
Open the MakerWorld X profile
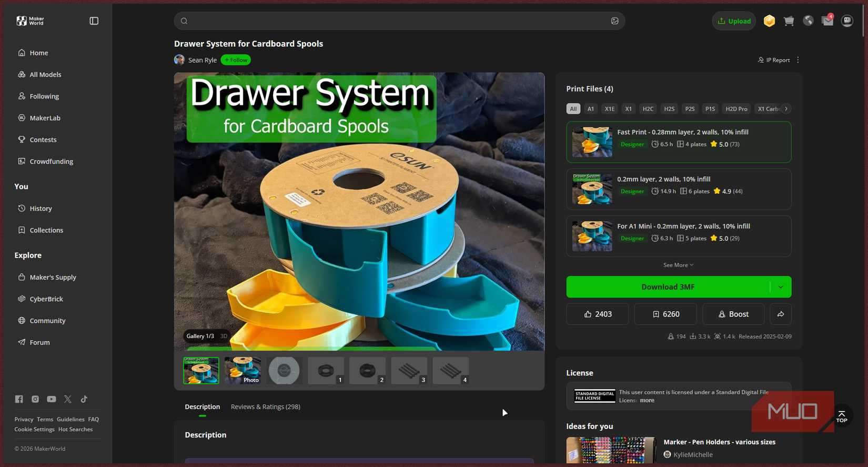68,399
